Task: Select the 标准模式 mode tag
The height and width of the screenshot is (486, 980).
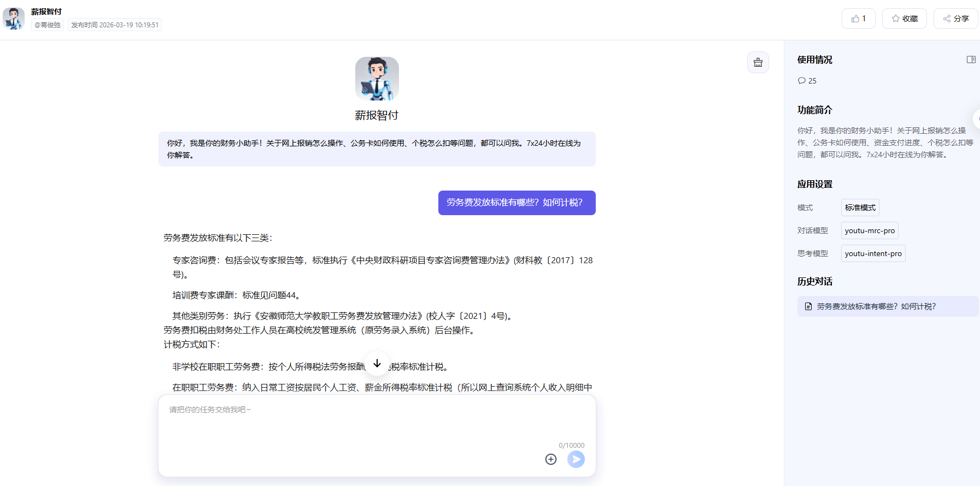Action: (x=860, y=208)
